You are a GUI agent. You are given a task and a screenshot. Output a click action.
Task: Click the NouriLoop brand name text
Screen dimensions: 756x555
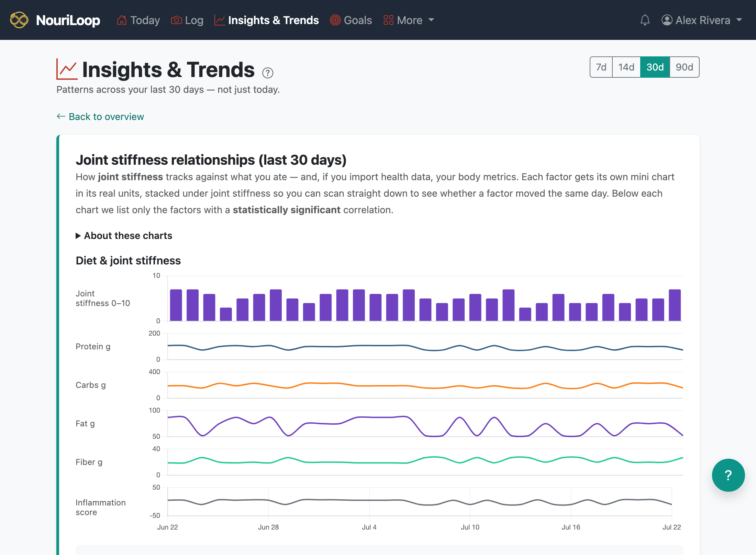(68, 20)
